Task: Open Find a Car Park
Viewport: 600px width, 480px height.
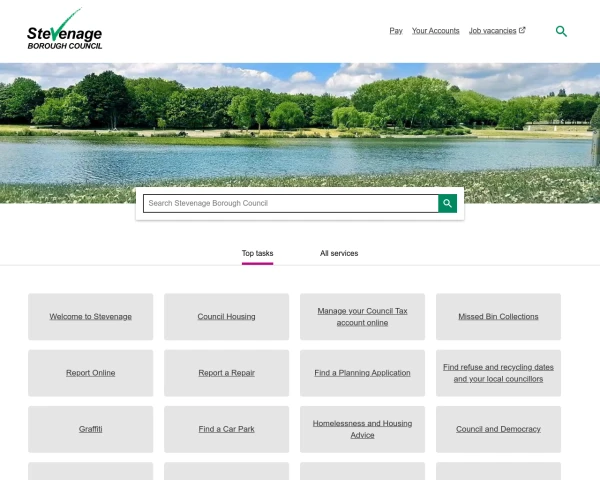Action: (226, 429)
